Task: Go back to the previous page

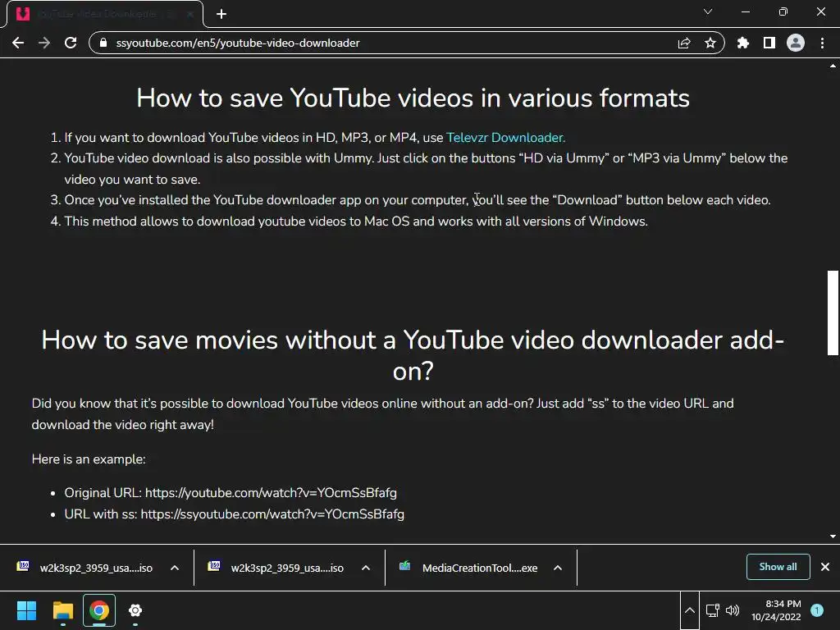Action: click(18, 43)
